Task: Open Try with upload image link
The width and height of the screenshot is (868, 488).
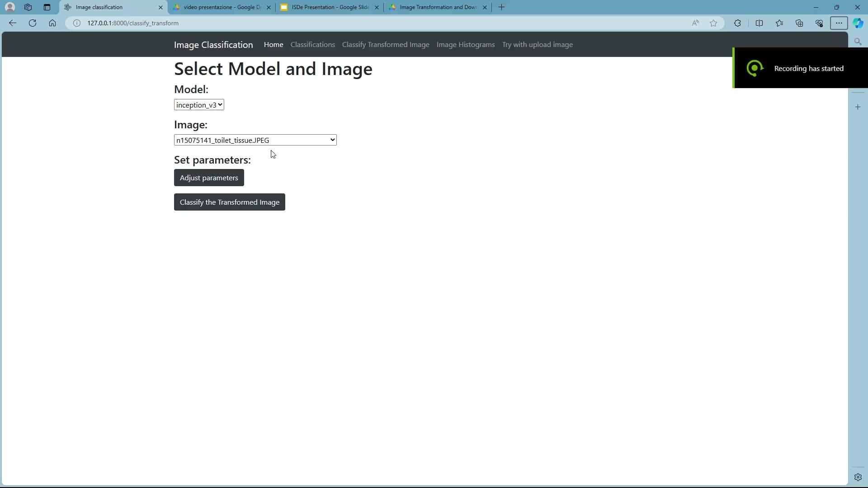Action: [538, 45]
